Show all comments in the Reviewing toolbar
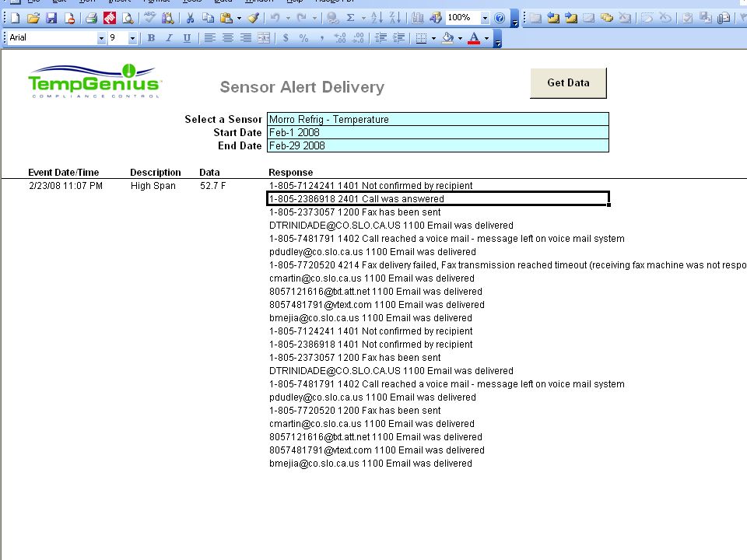Screen dimensions: 747x560 pos(607,19)
